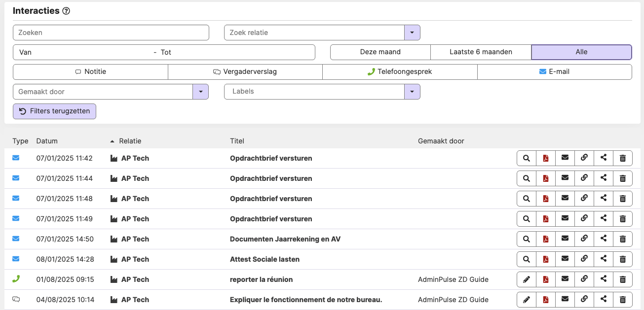Delete the Attest Sociale lasten interaction
Image resolution: width=644 pixels, height=310 pixels.
tap(623, 259)
